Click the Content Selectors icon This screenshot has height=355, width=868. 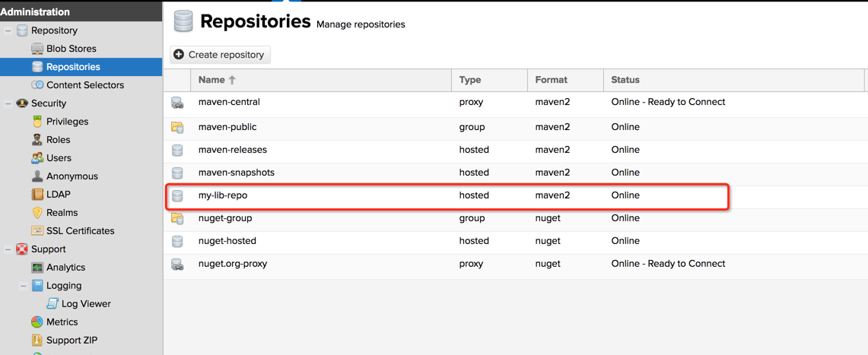click(37, 85)
